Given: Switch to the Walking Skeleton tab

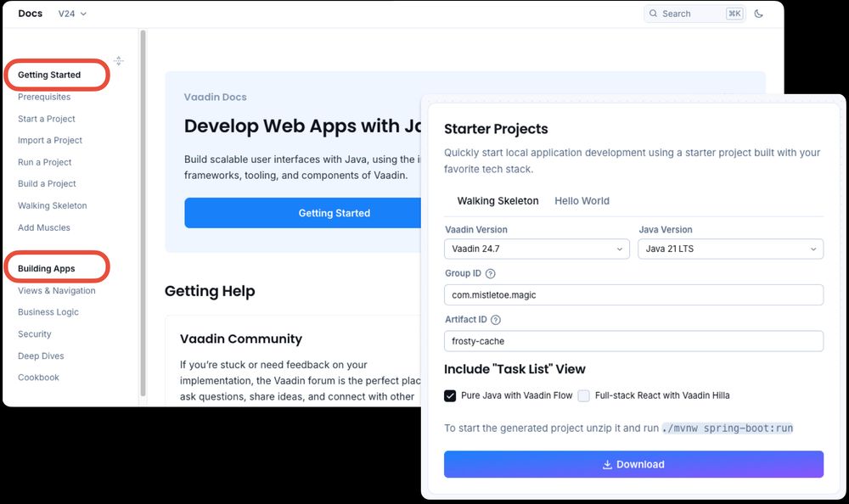Looking at the screenshot, I should click(x=498, y=201).
